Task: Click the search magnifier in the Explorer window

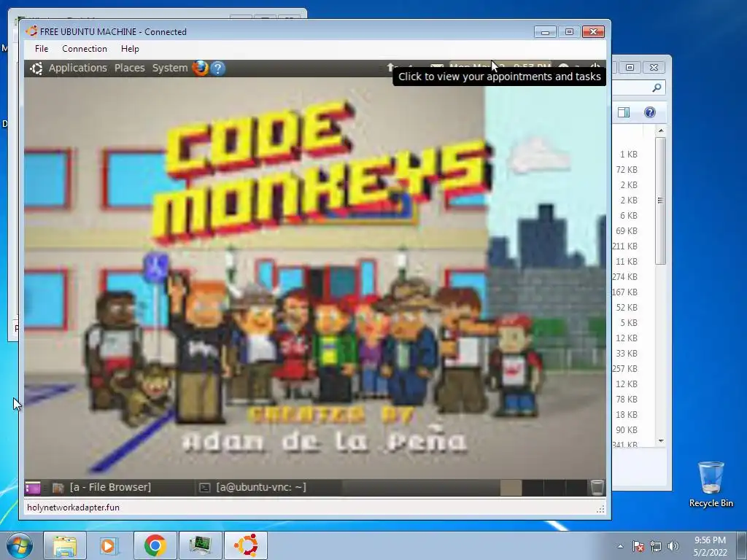Action: pyautogui.click(x=657, y=87)
